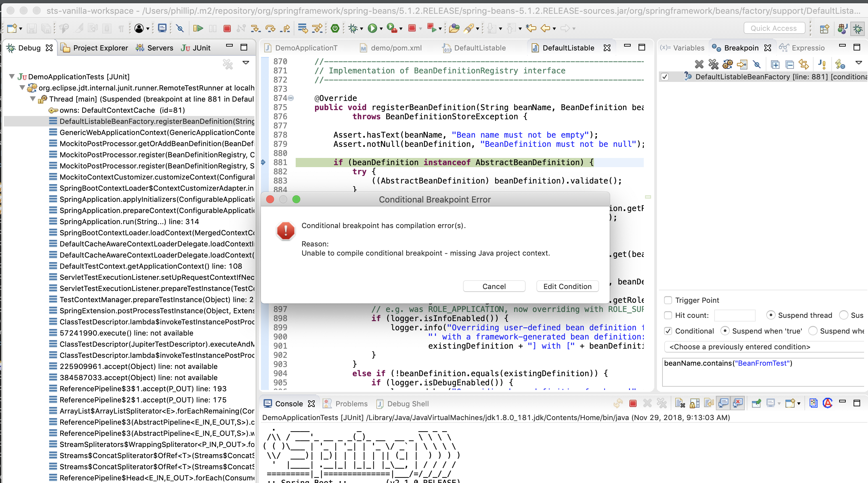Open the Debug launch dropdown arrow
Image resolution: width=868 pixels, height=483 pixels.
(362, 29)
